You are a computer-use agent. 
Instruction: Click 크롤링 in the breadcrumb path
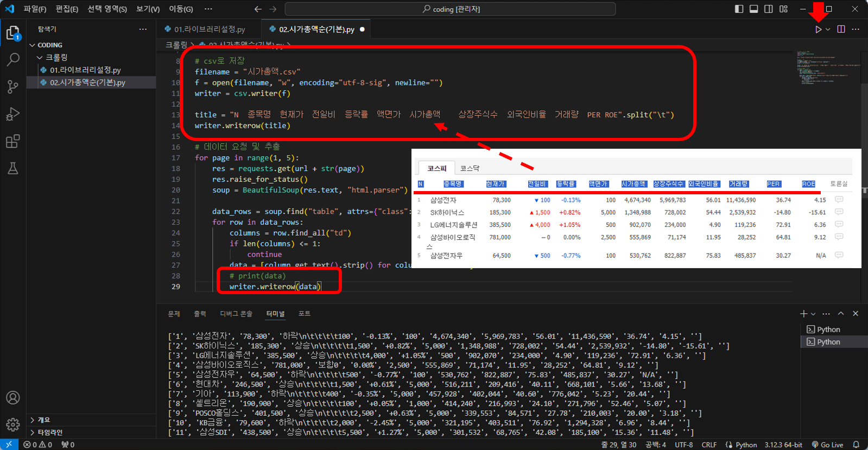pos(176,45)
